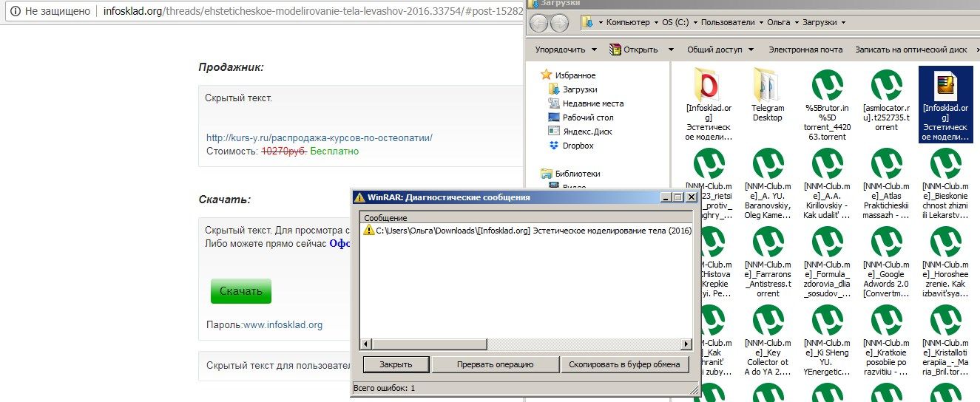
Task: Click Всего ошибок: 1 in WinRAR status bar
Action: [385, 388]
